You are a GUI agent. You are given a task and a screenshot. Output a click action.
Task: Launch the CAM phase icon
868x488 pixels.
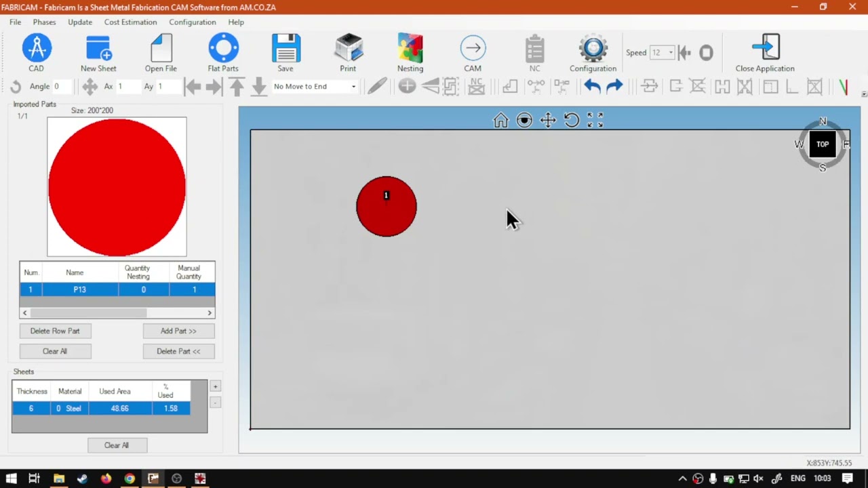tap(473, 48)
